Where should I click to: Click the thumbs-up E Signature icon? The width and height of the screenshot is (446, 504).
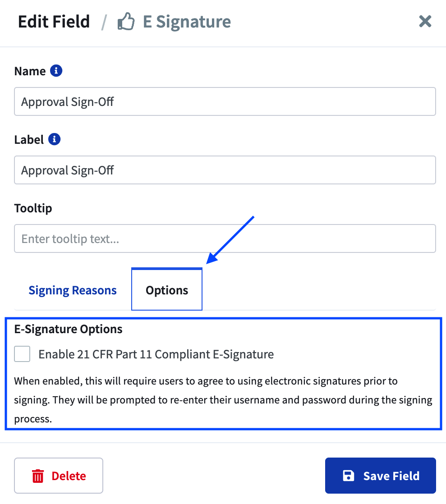click(x=126, y=22)
